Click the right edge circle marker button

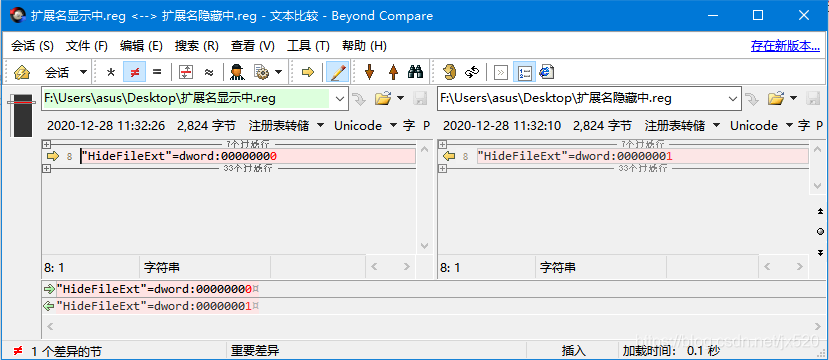pyautogui.click(x=820, y=231)
